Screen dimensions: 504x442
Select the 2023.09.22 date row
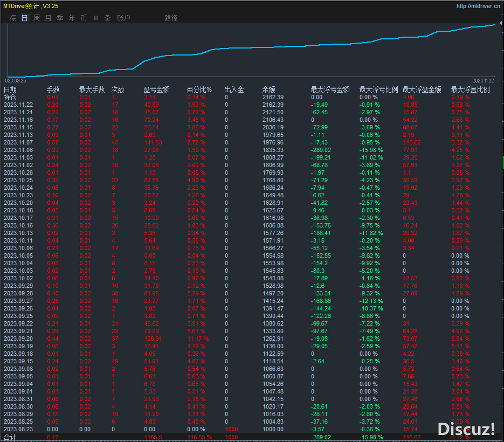[18, 324]
